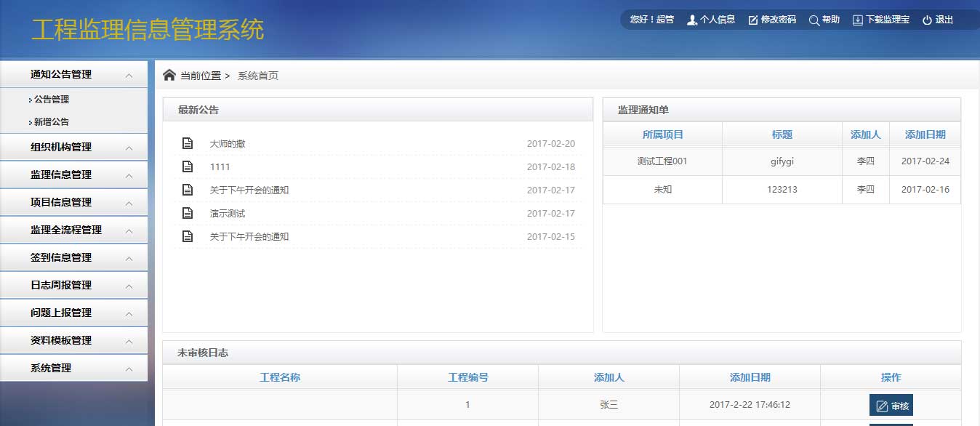The image size is (980, 426).
Task: Click the home icon in breadcrumb bar
Action: click(169, 75)
